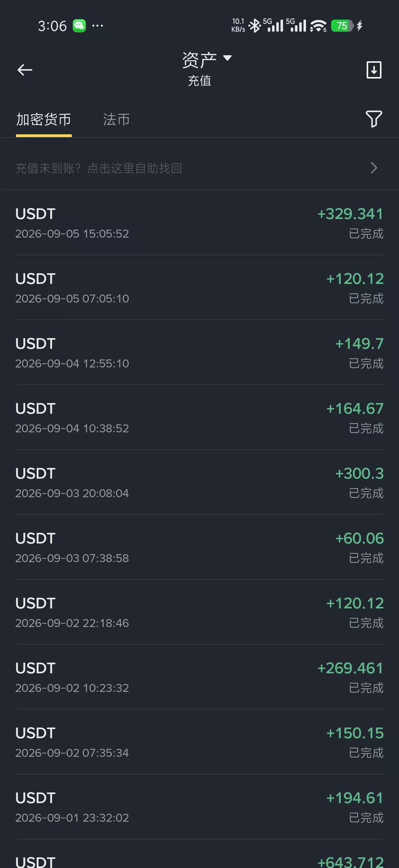Open the download export icon
Viewport: 399px width, 868px height.
374,70
